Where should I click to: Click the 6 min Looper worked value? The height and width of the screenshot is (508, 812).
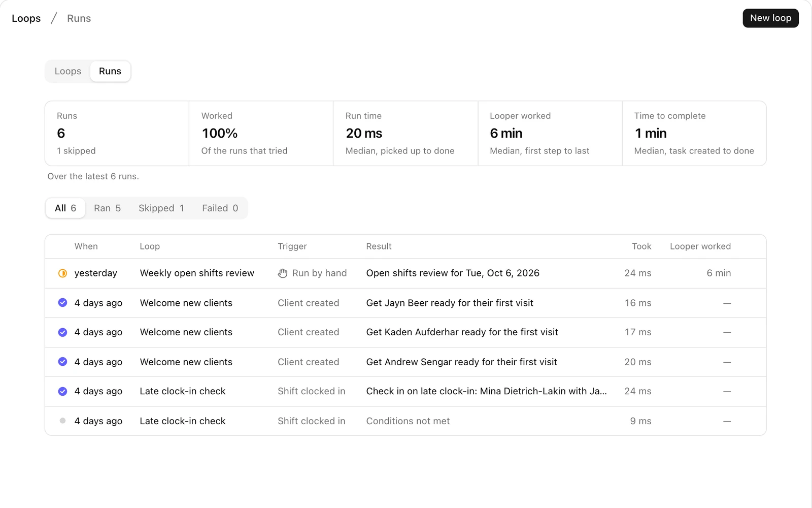719,273
